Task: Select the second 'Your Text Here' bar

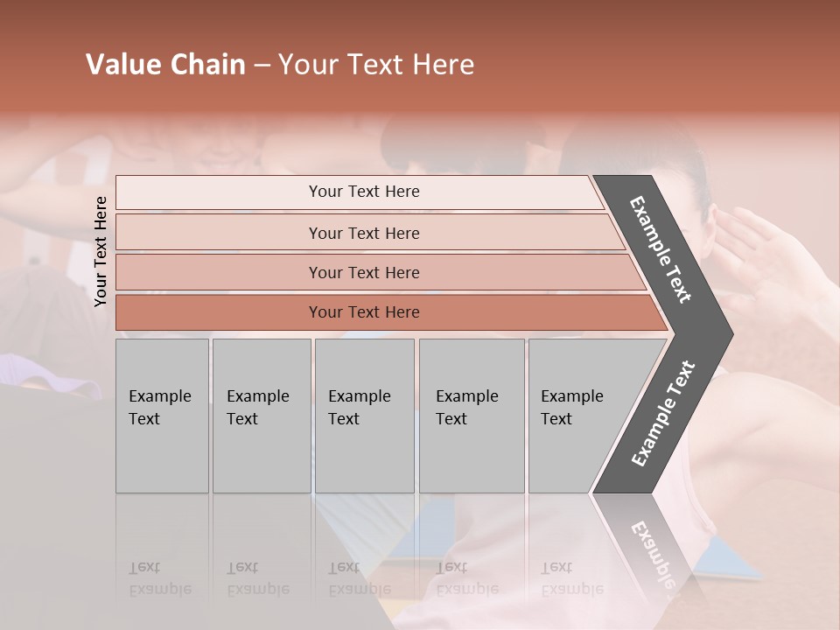Action: pyautogui.click(x=363, y=233)
